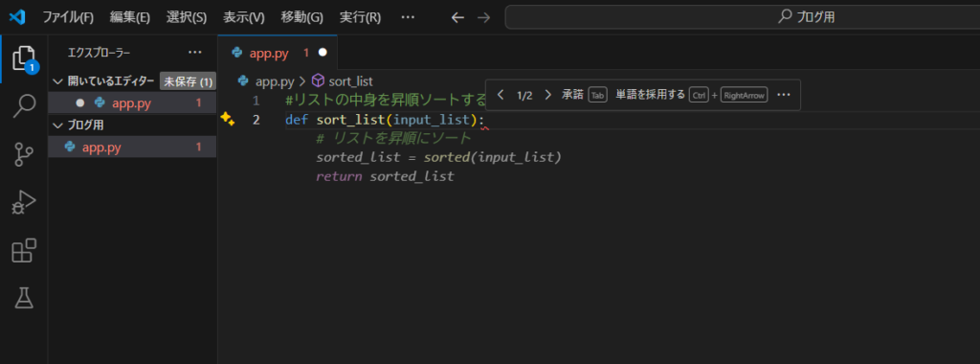The image size is (980, 364).
Task: Open more actions in suggestion toolbar
Action: (784, 95)
